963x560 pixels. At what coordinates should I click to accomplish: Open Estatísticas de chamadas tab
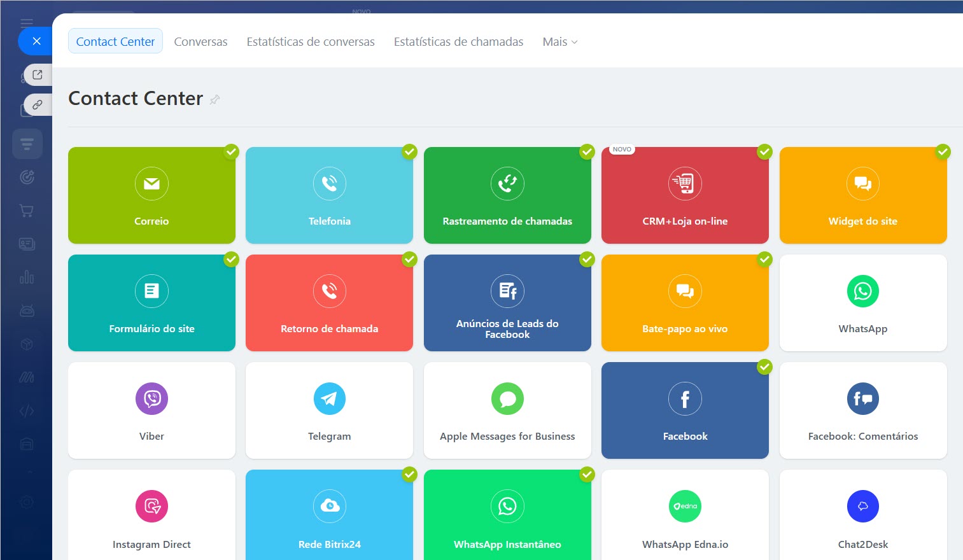coord(458,42)
